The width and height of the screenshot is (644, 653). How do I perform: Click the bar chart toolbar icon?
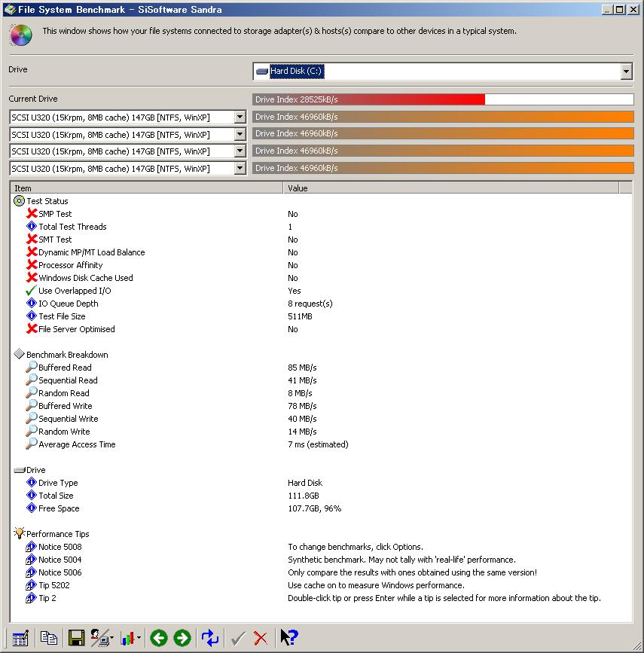click(127, 638)
